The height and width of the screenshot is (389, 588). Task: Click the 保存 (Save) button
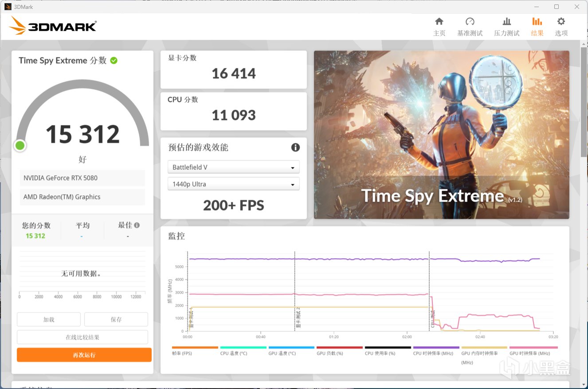click(116, 319)
